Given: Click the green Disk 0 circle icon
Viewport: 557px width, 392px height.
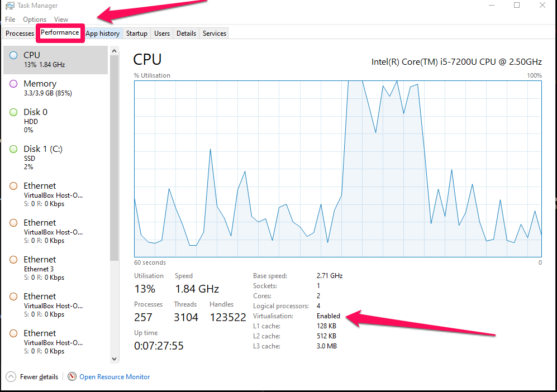Looking at the screenshot, I should (13, 112).
